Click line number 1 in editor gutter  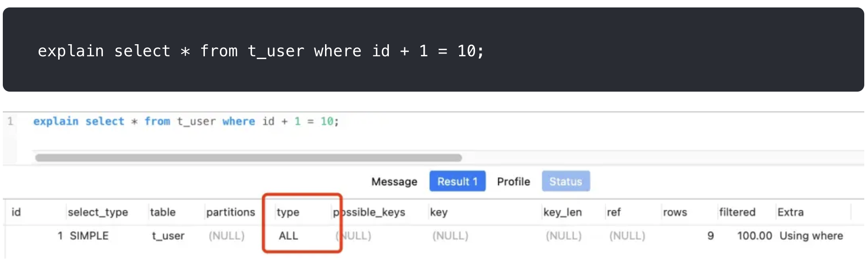[x=10, y=121]
